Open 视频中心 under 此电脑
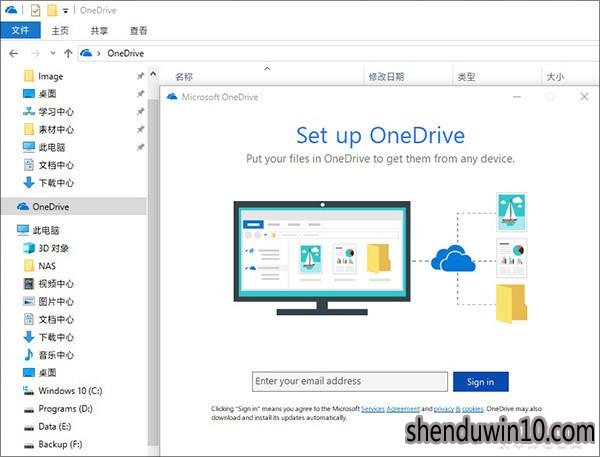Viewport: 600px width, 457px height. pyautogui.click(x=56, y=284)
